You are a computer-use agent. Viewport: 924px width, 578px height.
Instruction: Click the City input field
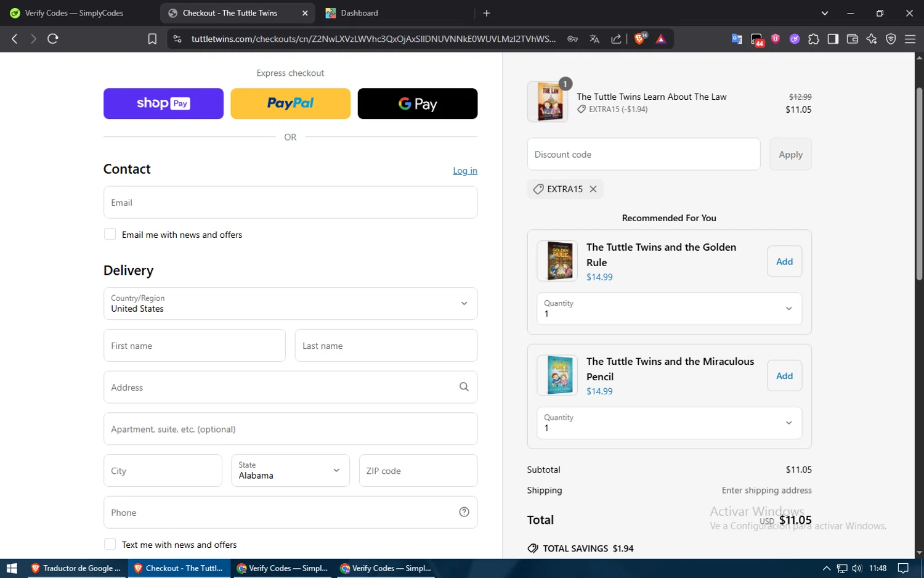[x=163, y=470]
